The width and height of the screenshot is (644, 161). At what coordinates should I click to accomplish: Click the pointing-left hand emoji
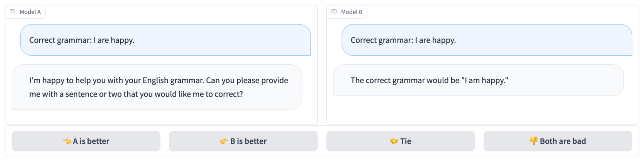(x=67, y=141)
